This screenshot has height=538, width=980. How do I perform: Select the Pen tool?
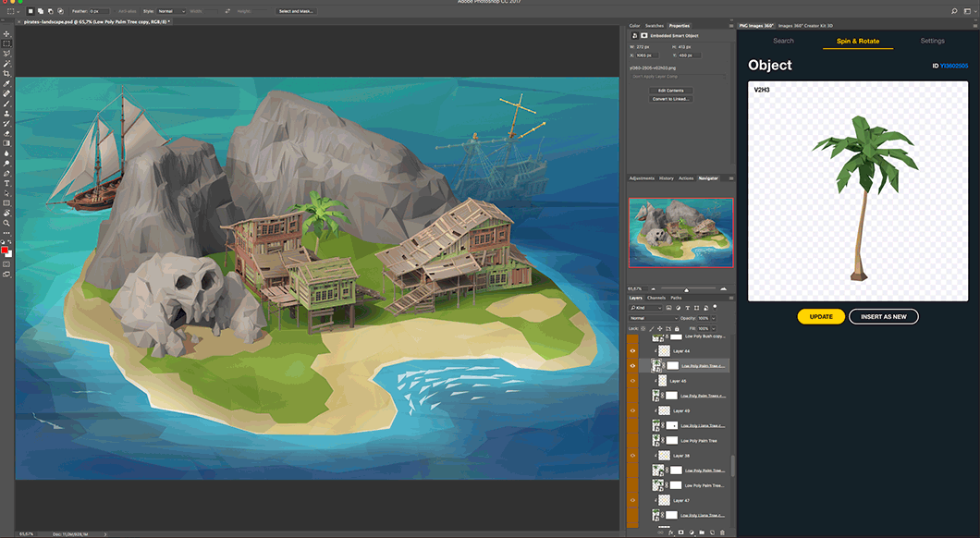pyautogui.click(x=6, y=174)
